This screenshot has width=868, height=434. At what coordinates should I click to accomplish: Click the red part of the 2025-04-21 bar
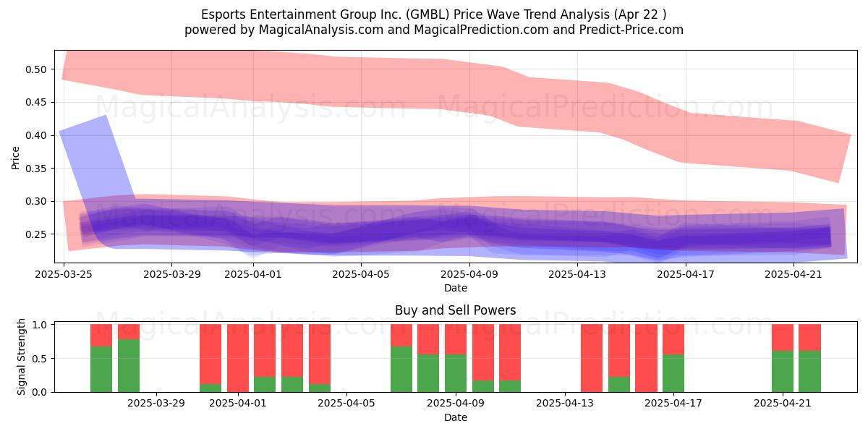coord(783,338)
